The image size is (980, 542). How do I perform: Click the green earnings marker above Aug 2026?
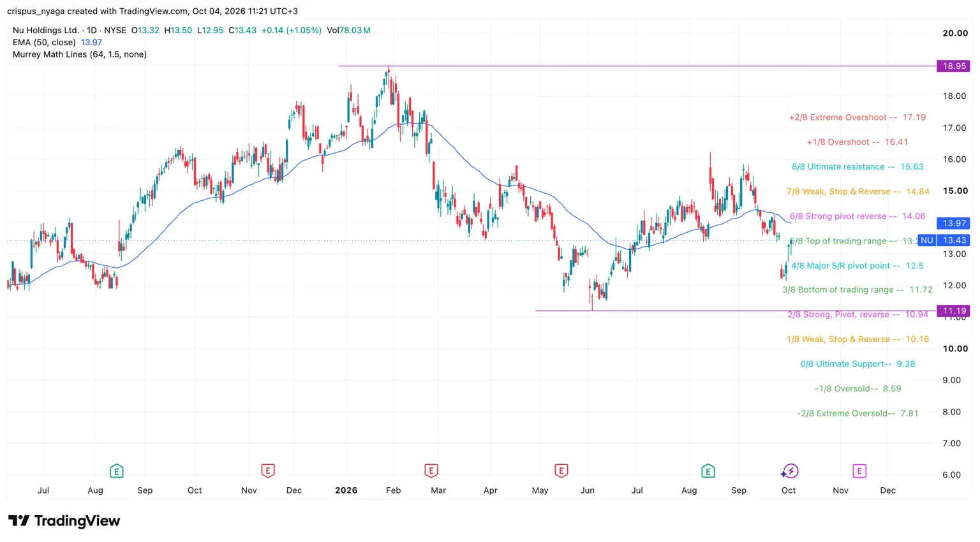pyautogui.click(x=708, y=471)
